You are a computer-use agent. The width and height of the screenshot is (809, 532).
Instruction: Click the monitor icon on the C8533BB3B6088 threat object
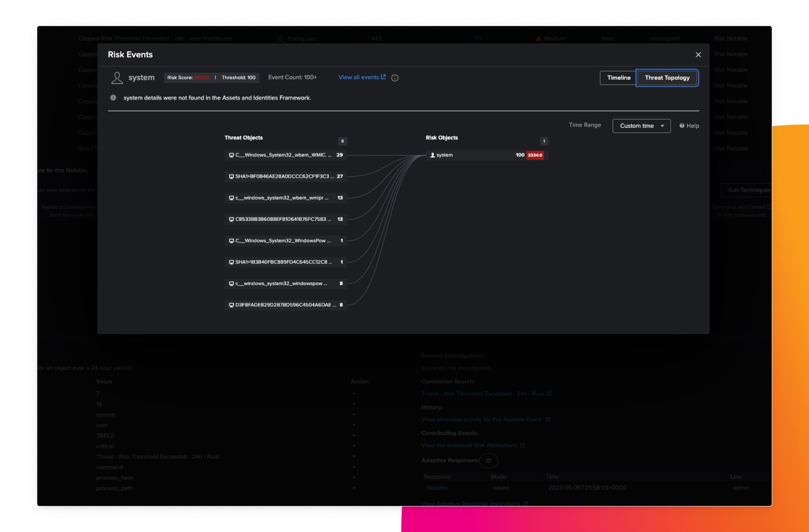(231, 219)
